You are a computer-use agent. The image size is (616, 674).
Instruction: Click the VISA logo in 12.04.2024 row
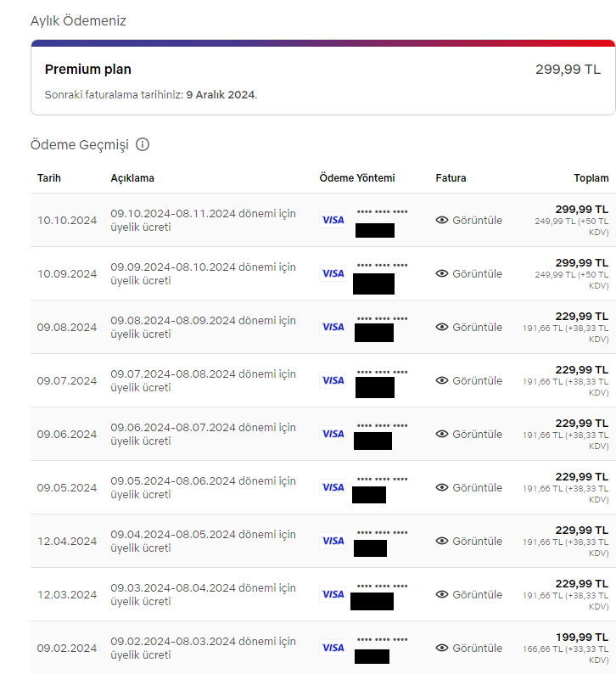tap(333, 541)
